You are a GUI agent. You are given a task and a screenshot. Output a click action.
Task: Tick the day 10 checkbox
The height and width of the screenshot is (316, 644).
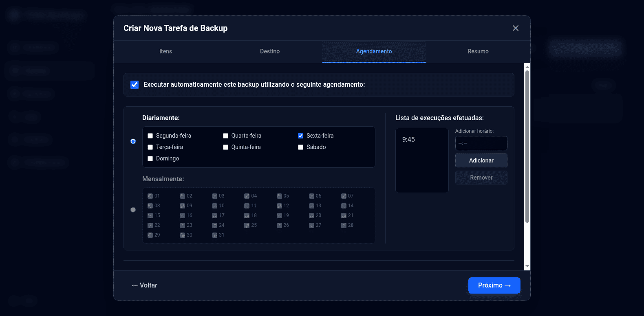214,206
